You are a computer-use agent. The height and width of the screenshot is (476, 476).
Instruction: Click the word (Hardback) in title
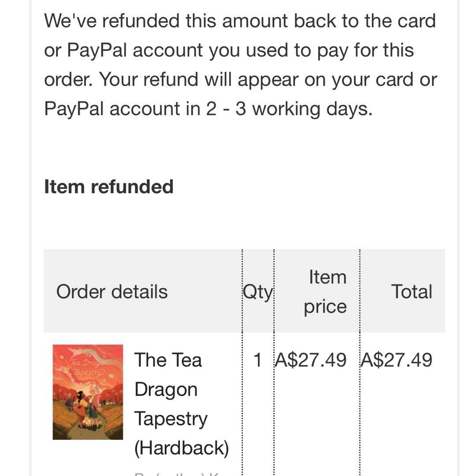[x=182, y=448]
